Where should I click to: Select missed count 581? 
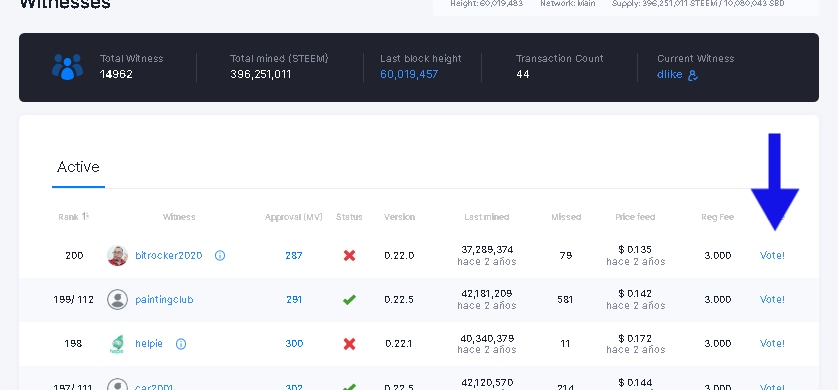pos(565,300)
